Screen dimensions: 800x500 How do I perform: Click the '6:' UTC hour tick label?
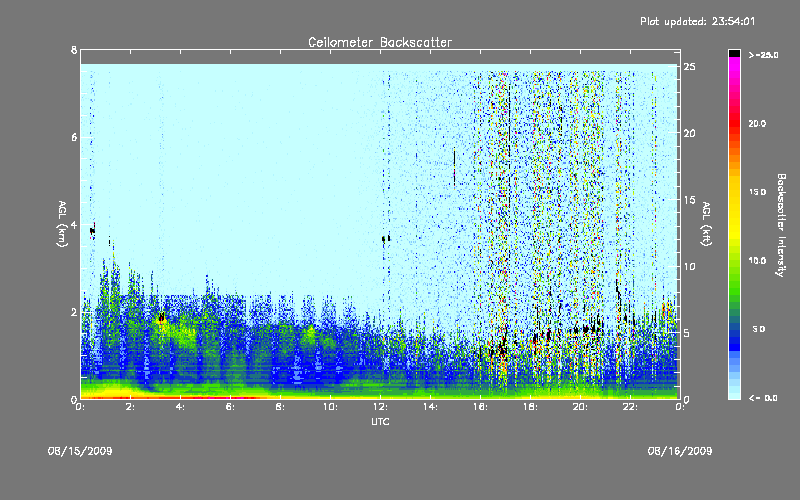click(x=230, y=407)
